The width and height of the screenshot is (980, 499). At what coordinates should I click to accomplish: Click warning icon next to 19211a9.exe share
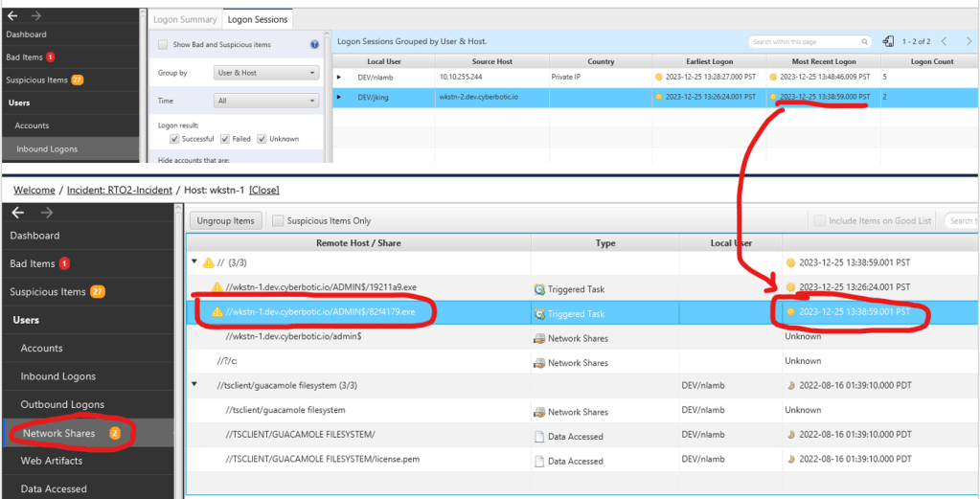point(217,287)
